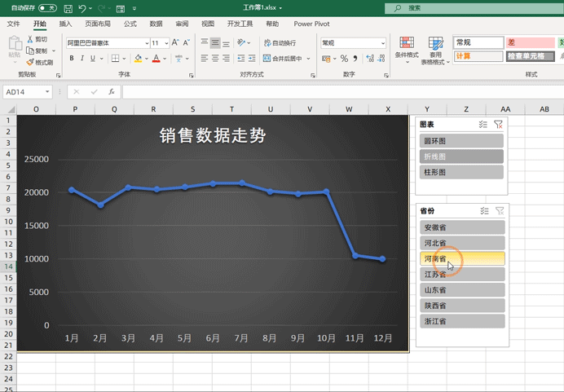Click the 合并后居中 merge button

coord(283,58)
